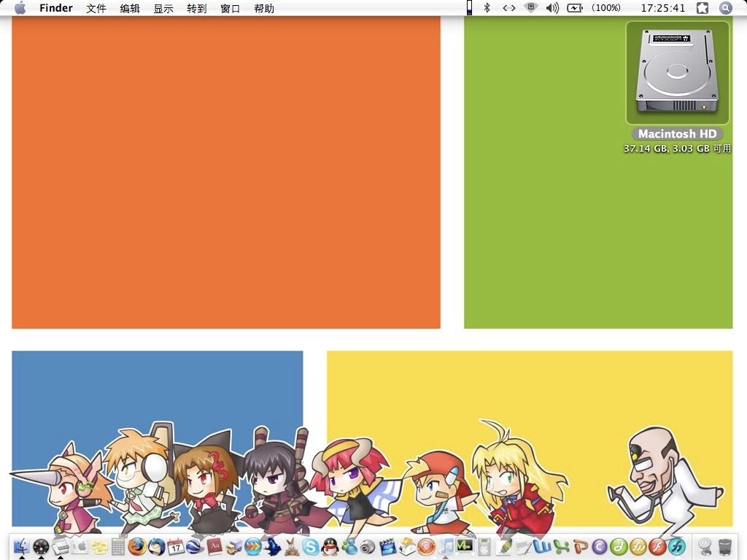Launch Contribute teal icon in Dock
Image resolution: width=747 pixels, height=560 pixels.
(x=677, y=546)
